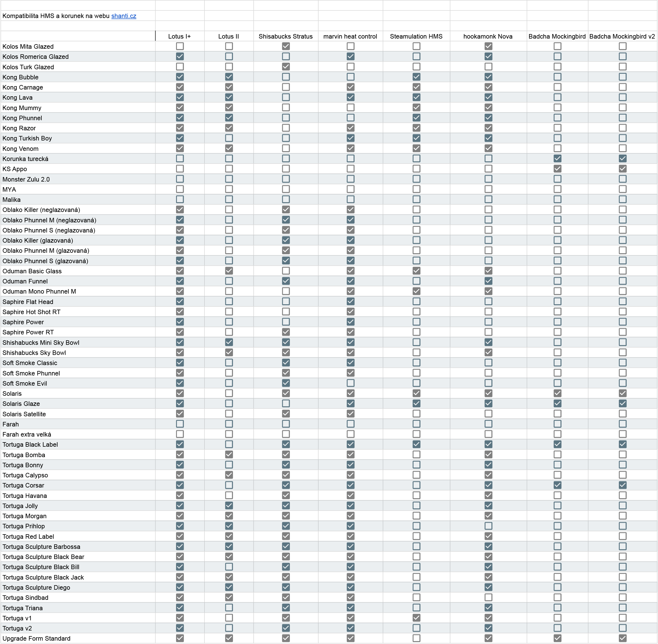Check Lotus I+ for Monster Zulu 2.0
Viewport: 658px width, 644px height.
(x=180, y=179)
